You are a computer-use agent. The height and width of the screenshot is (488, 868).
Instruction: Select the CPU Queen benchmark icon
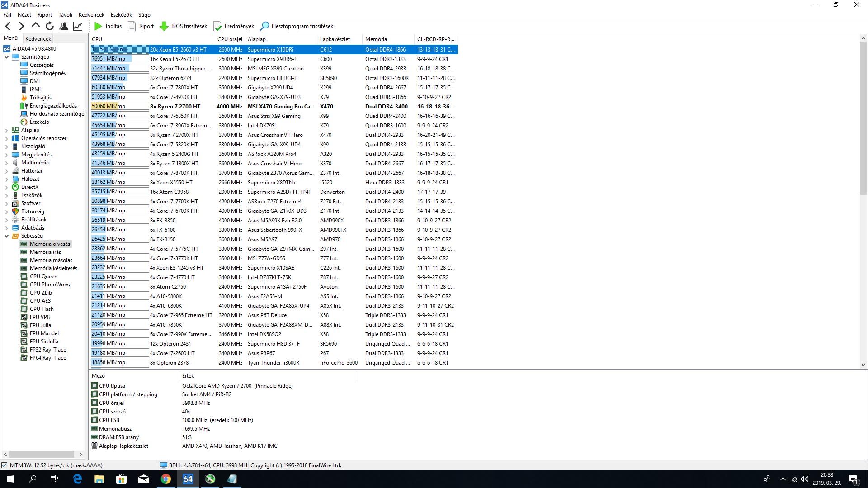[24, 277]
